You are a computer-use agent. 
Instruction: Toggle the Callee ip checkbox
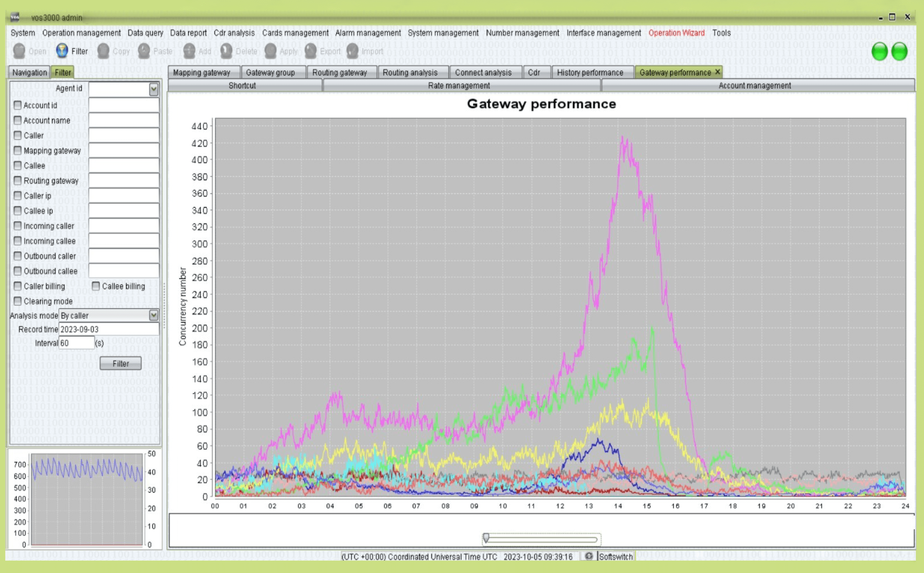tap(17, 211)
